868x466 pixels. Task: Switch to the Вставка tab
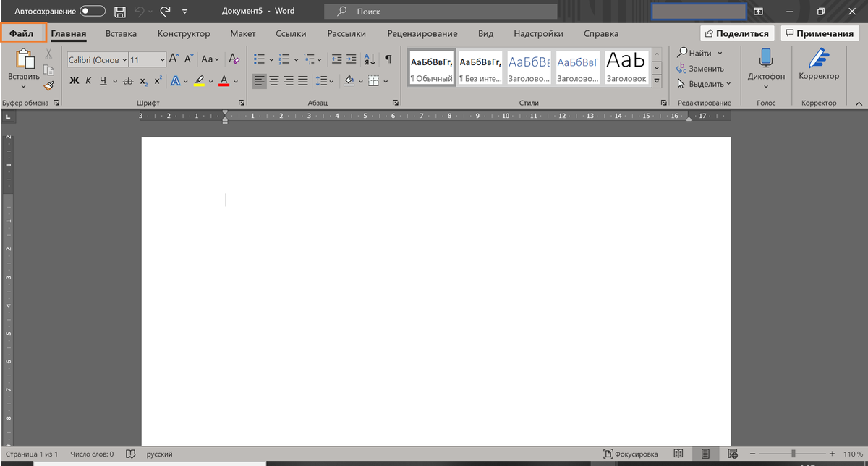(x=121, y=33)
